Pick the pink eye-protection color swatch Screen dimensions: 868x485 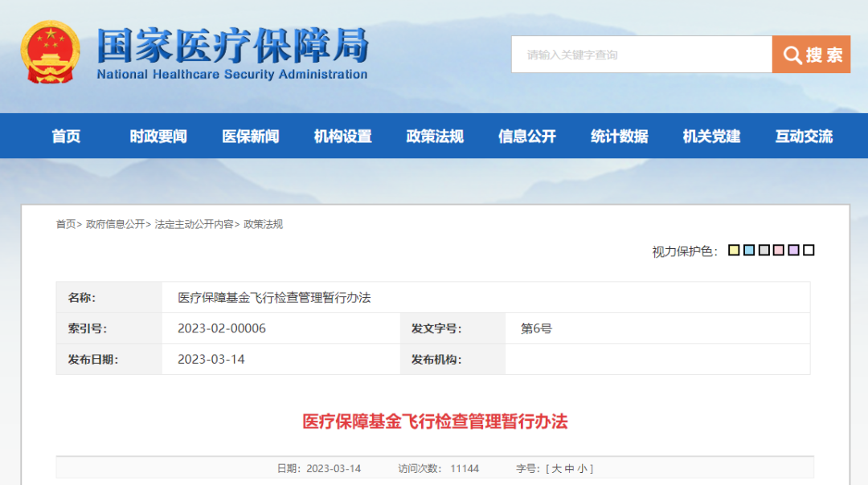coord(779,251)
